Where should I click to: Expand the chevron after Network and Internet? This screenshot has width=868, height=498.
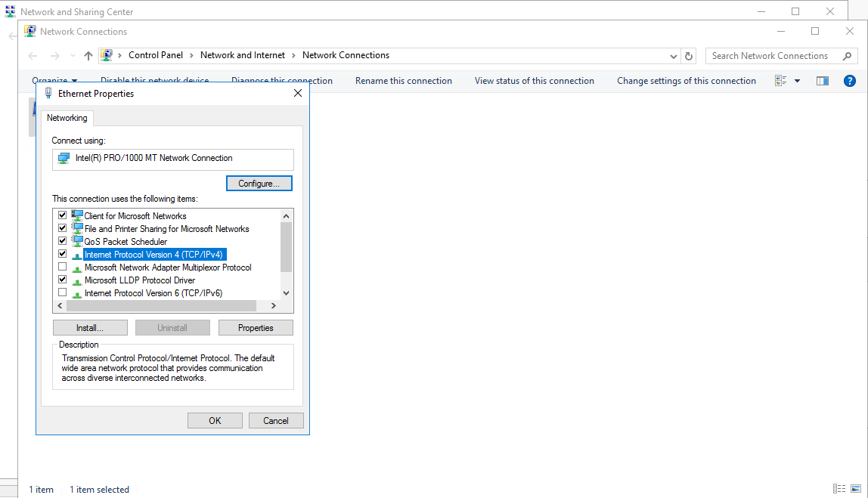293,55
